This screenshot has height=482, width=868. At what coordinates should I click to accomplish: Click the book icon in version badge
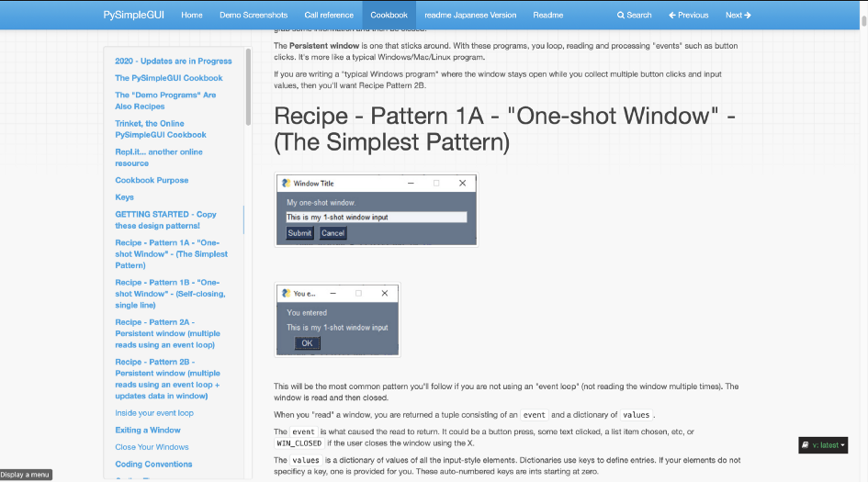click(806, 445)
